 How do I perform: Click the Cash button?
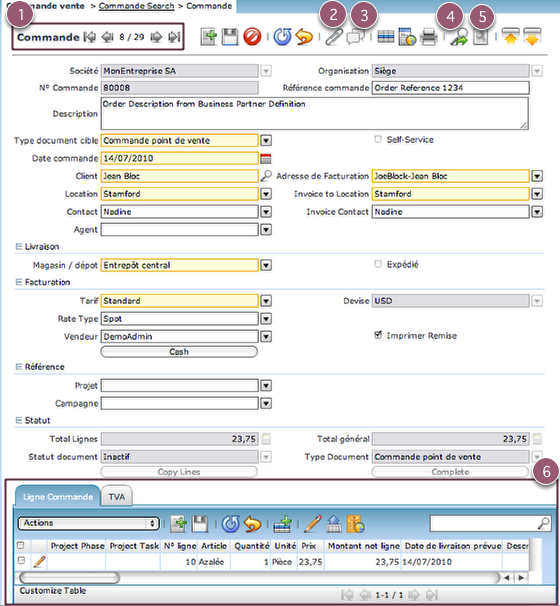(x=179, y=352)
